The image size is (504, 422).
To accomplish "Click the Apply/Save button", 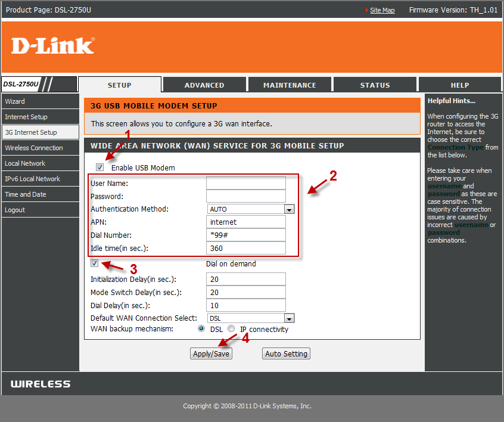I will [x=211, y=353].
